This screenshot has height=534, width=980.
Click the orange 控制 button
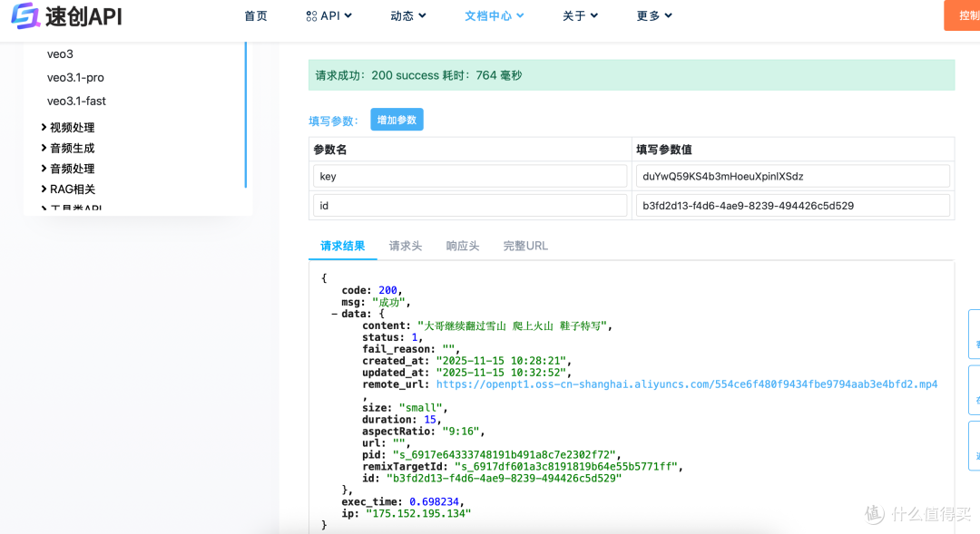967,15
